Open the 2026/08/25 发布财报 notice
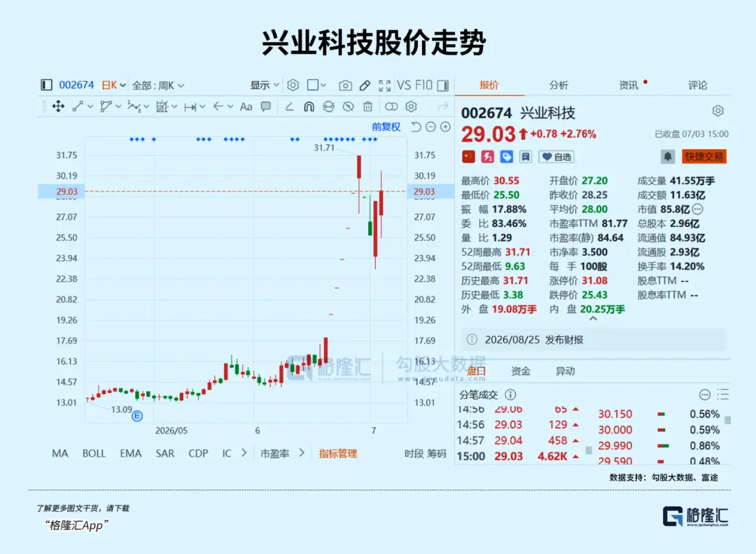The height and width of the screenshot is (554, 756). click(593, 340)
